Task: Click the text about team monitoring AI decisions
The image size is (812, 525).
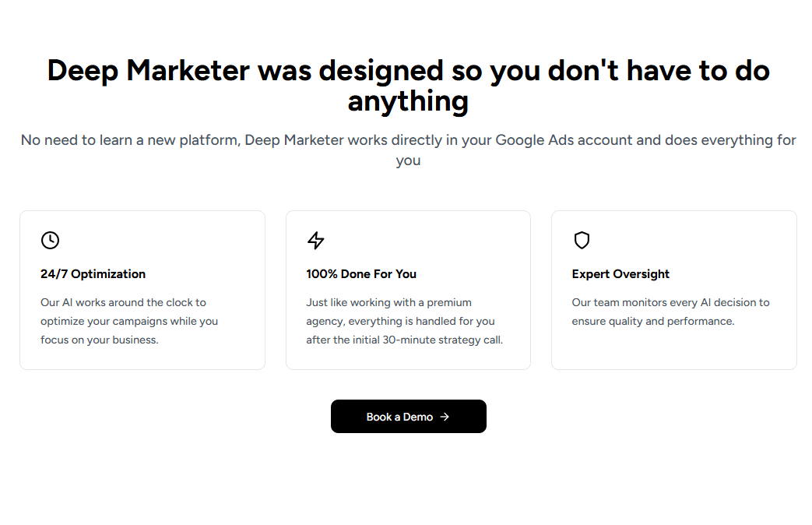Action: (x=670, y=302)
